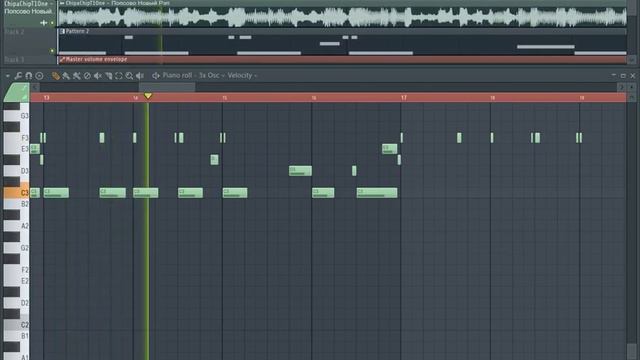Viewport: 640px width, 360px height.
Task: Select the Delete tool
Action: (x=87, y=76)
